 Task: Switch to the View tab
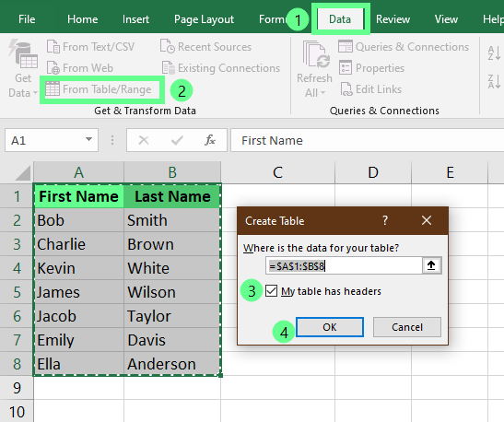pos(446,19)
